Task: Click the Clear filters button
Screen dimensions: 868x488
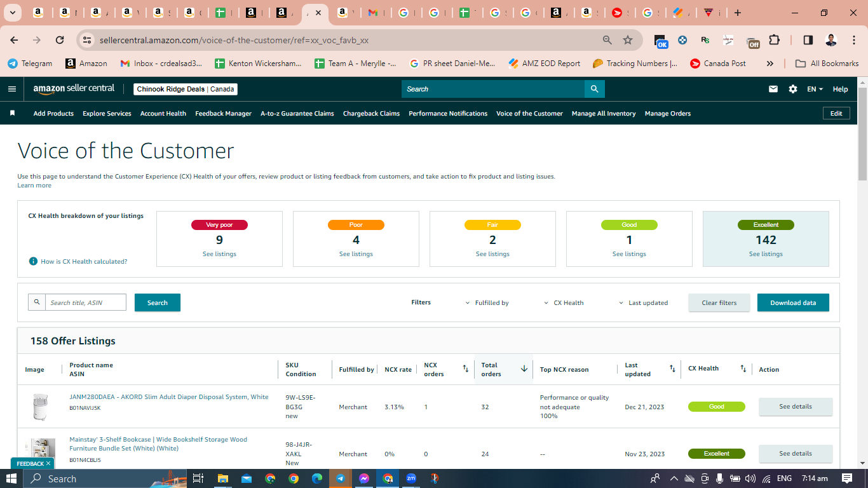Action: [x=719, y=302]
